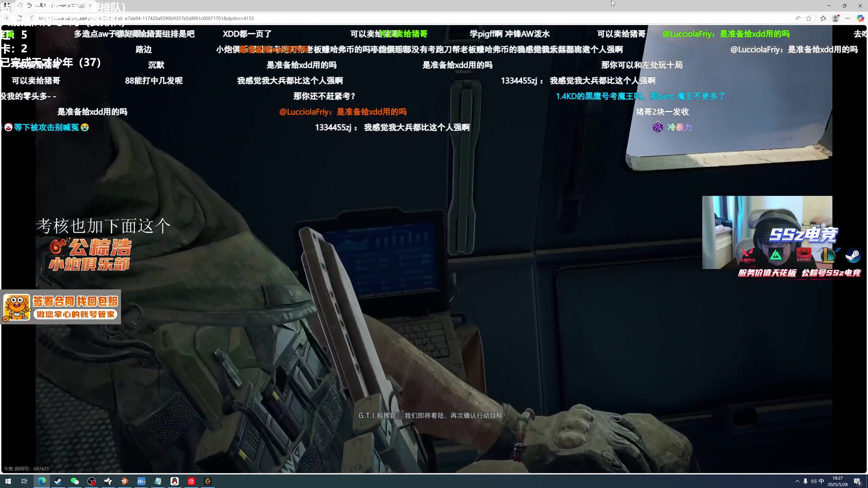
Task: Click the comment '路边'
Action: click(143, 49)
